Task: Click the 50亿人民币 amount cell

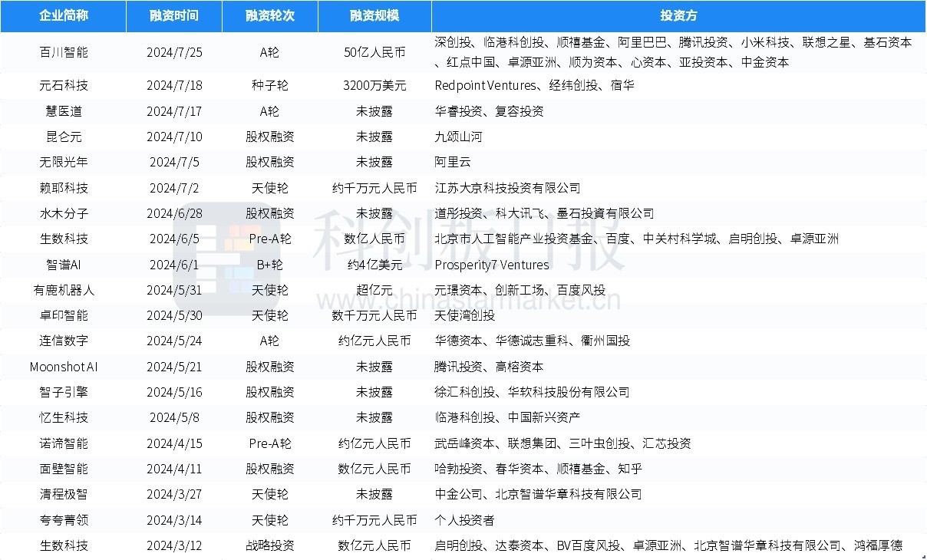Action: pyautogui.click(x=374, y=52)
